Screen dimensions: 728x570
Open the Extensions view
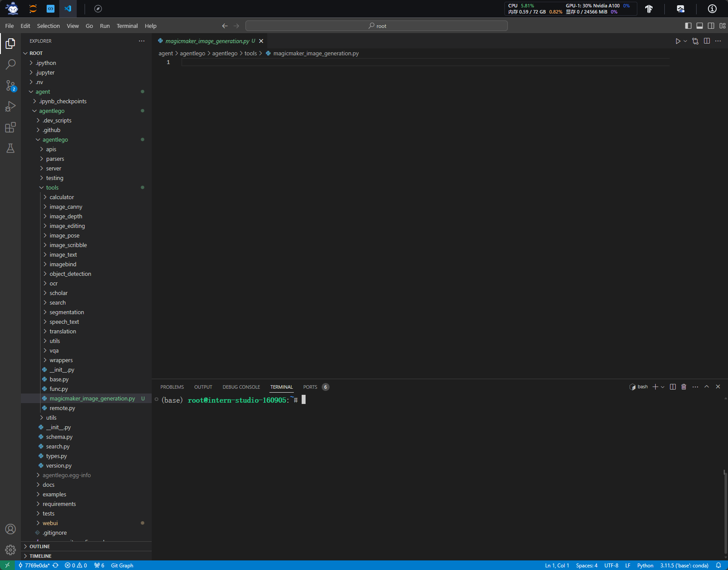pos(10,127)
